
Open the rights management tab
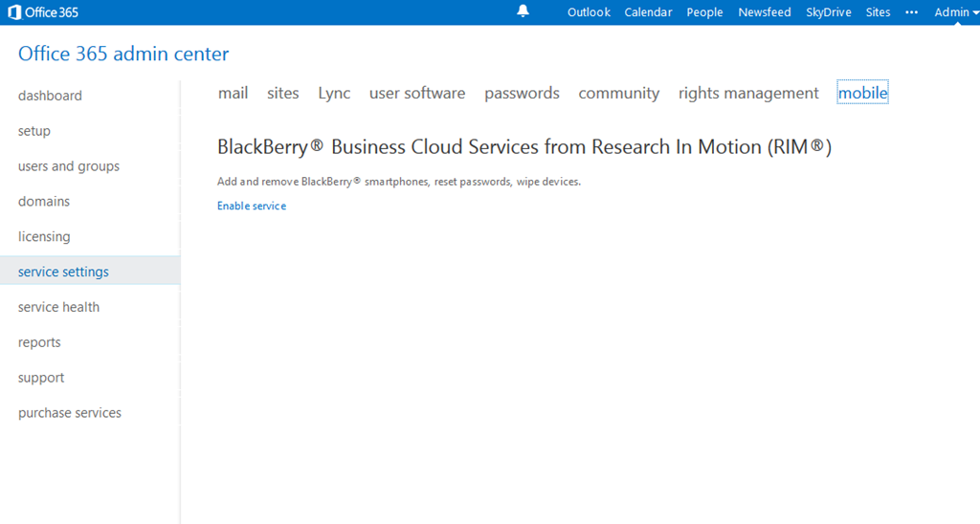pyautogui.click(x=748, y=93)
